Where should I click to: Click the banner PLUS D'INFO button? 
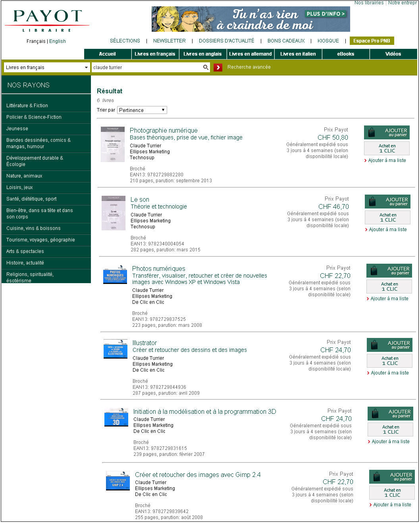pyautogui.click(x=326, y=14)
